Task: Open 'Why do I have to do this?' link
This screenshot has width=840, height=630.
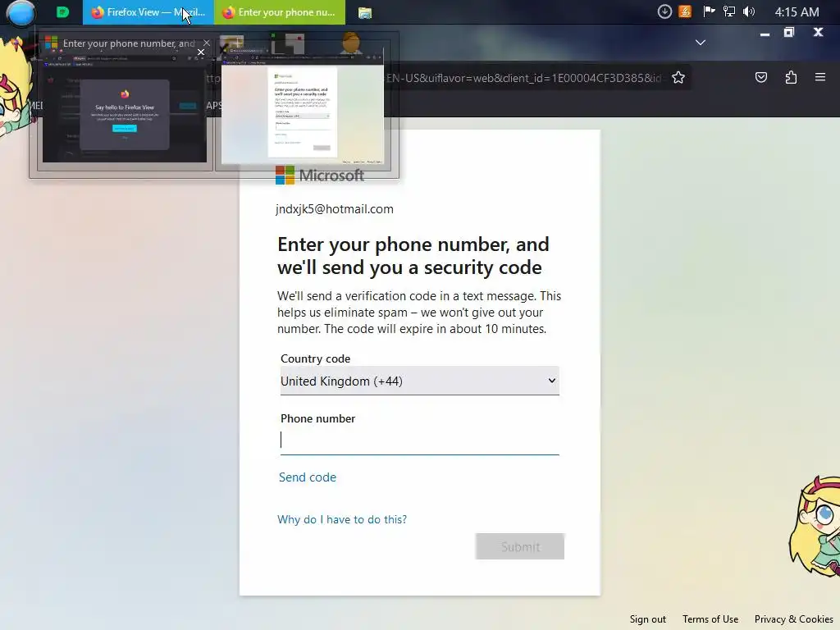Action: pos(342,519)
